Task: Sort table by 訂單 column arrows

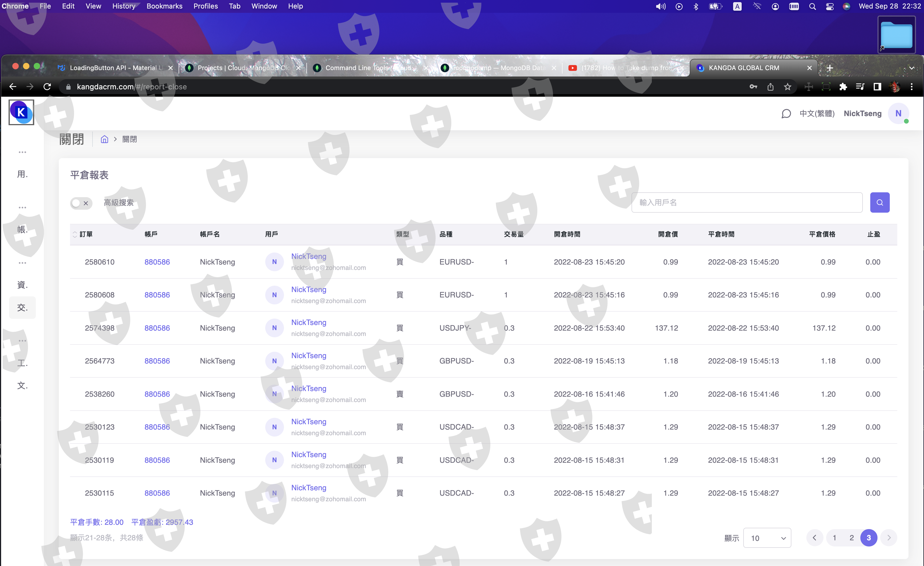Action: [x=75, y=234]
